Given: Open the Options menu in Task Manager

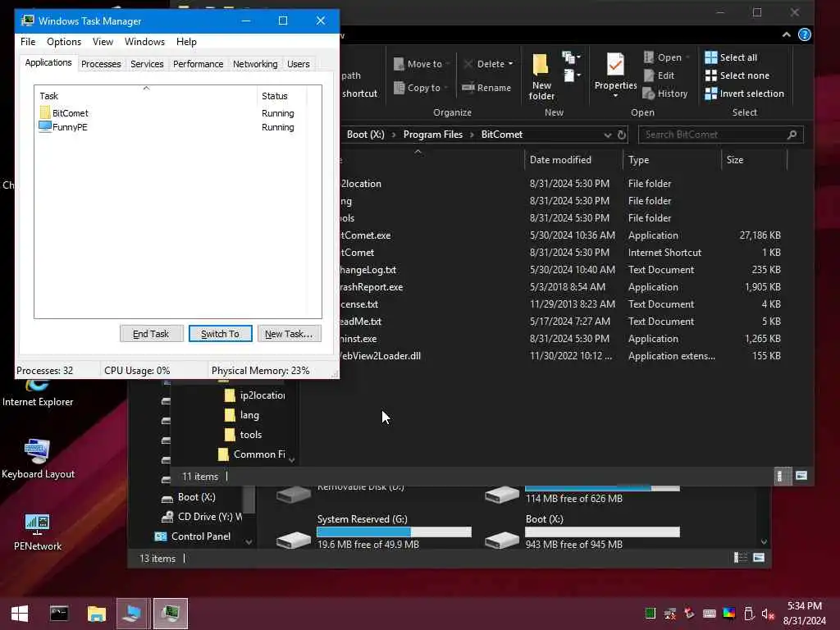Looking at the screenshot, I should pos(64,42).
